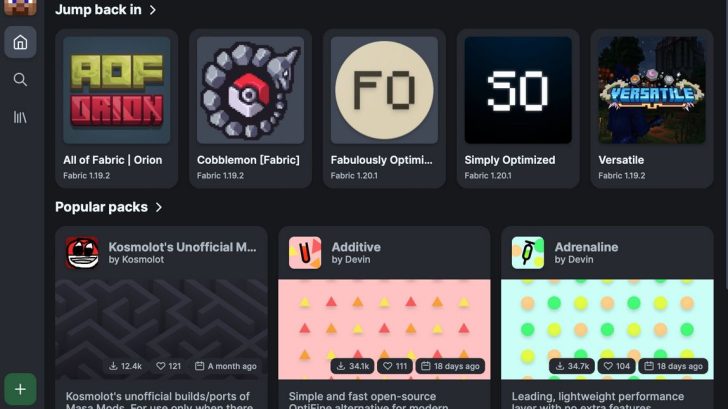Viewport: 728px width, 409px height.
Task: Click the green plus create instance button
Action: tap(20, 389)
